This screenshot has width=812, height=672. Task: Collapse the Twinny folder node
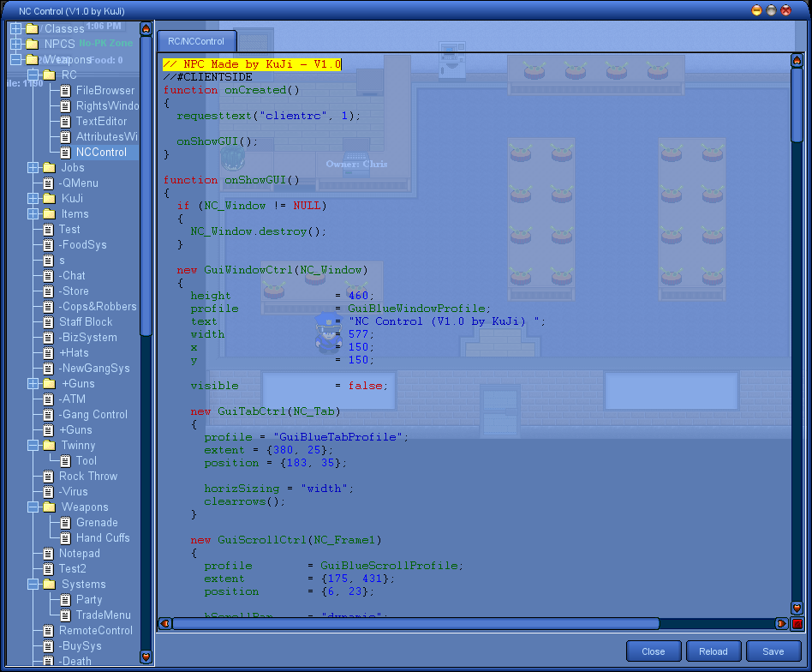(x=33, y=446)
